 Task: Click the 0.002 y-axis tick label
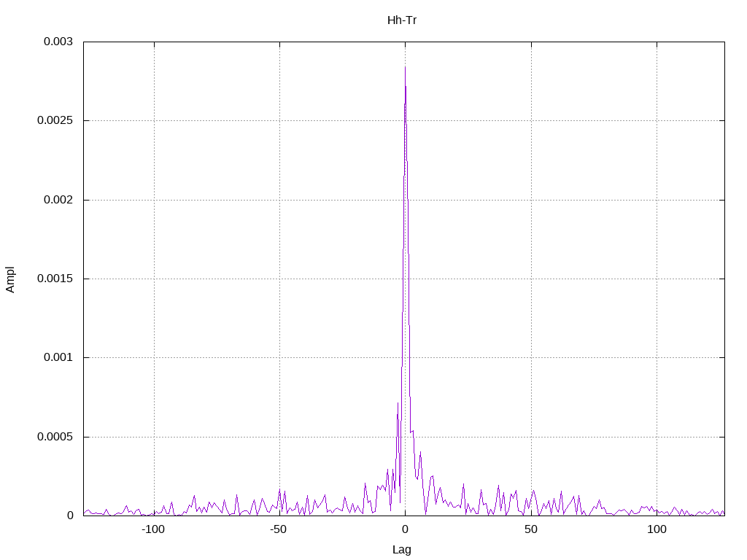(x=58, y=200)
